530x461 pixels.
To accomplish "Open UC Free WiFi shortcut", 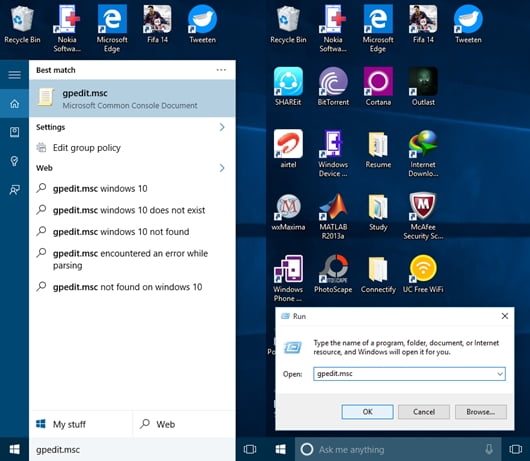I will click(423, 274).
